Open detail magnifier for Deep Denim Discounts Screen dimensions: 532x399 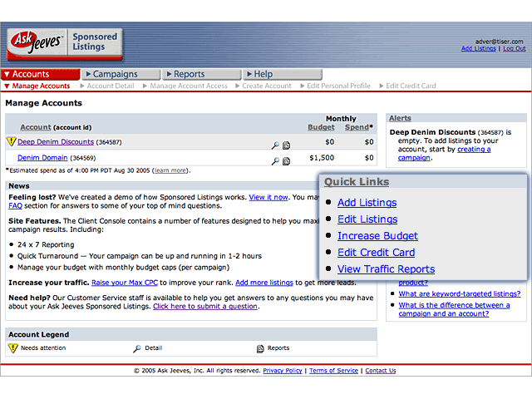[x=275, y=145]
